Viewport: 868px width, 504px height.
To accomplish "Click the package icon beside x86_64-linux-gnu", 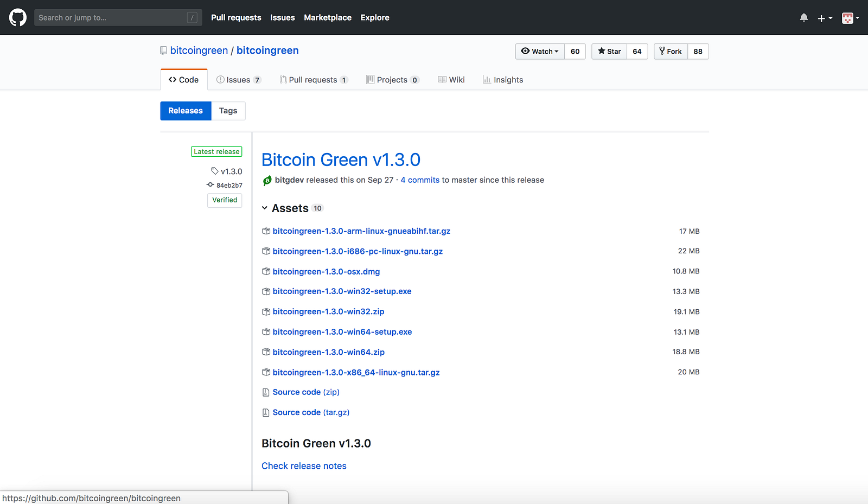I will 266,372.
